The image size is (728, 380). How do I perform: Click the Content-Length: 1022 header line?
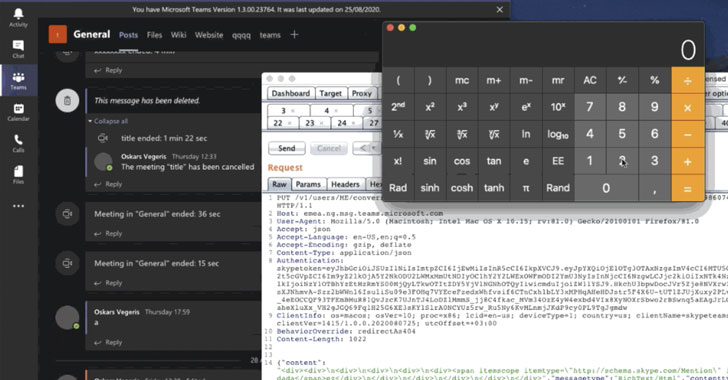321,339
